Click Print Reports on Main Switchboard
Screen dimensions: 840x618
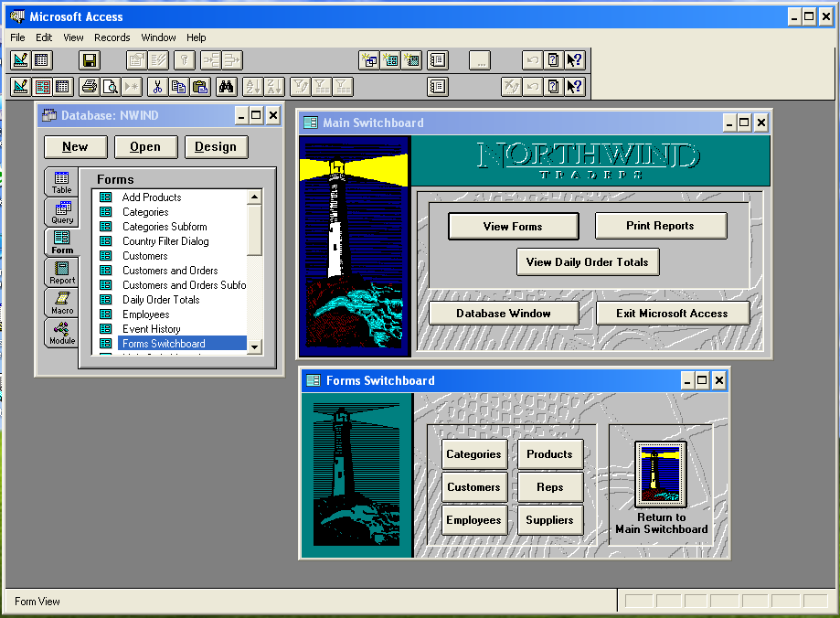click(661, 226)
